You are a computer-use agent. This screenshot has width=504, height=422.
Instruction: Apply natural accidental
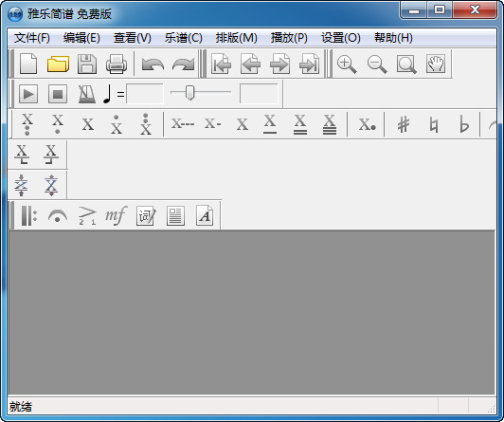click(434, 125)
